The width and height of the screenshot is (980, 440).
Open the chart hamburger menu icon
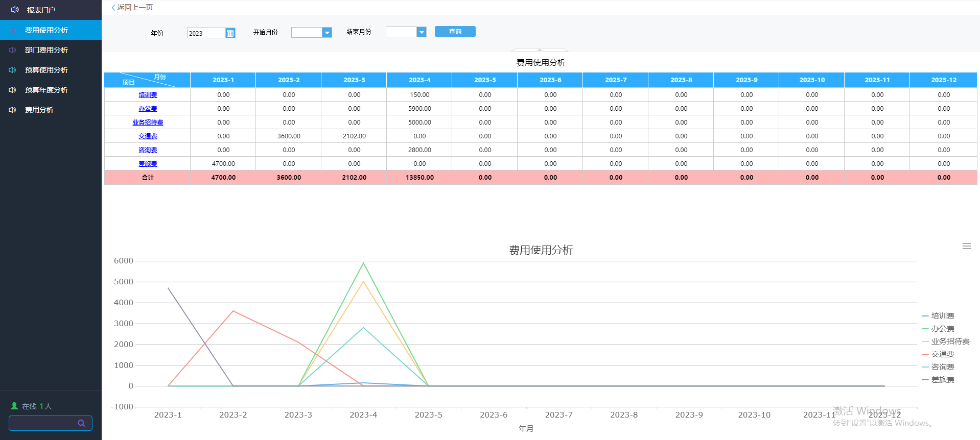point(966,246)
